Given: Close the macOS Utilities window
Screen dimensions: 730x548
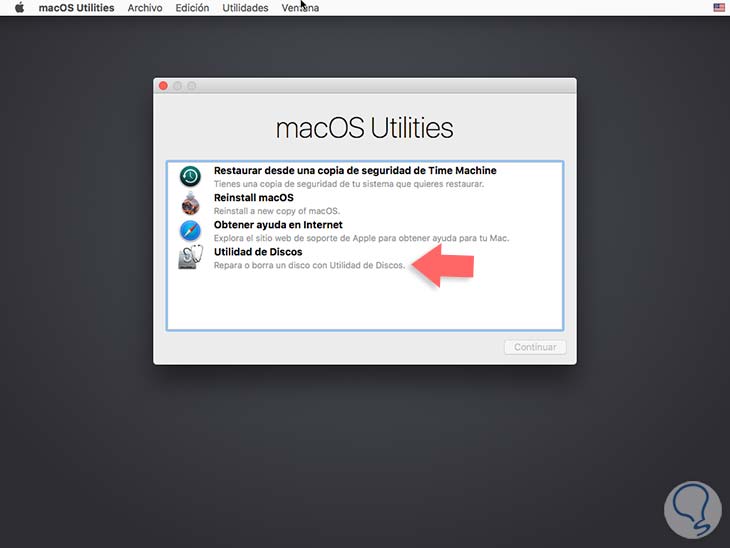Looking at the screenshot, I should tap(163, 86).
